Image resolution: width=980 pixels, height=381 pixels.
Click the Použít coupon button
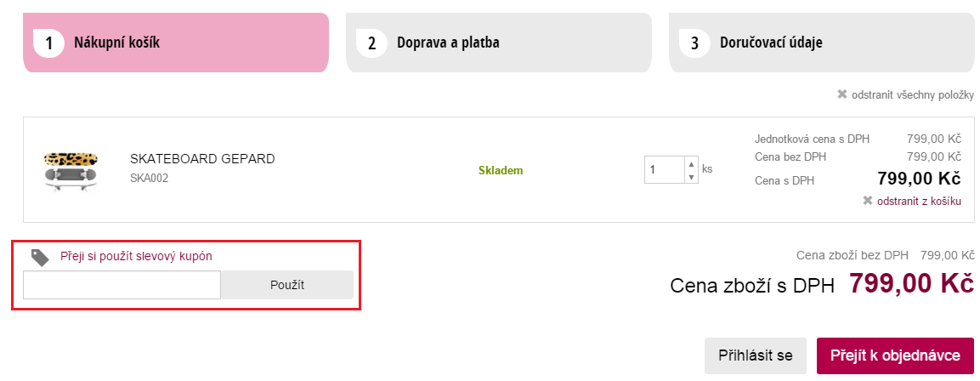coord(287,285)
